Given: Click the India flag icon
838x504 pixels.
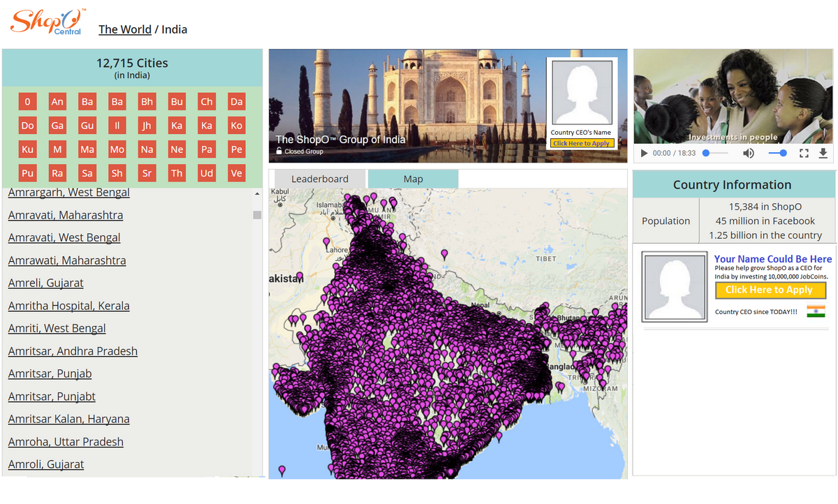Looking at the screenshot, I should click(816, 311).
